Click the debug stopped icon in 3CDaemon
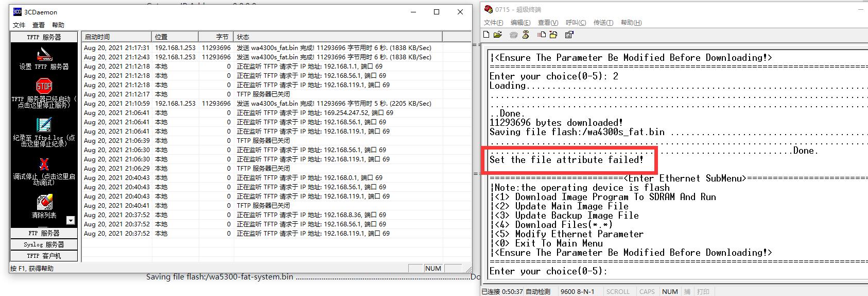Screen dimensions: 868x296 click(44, 164)
